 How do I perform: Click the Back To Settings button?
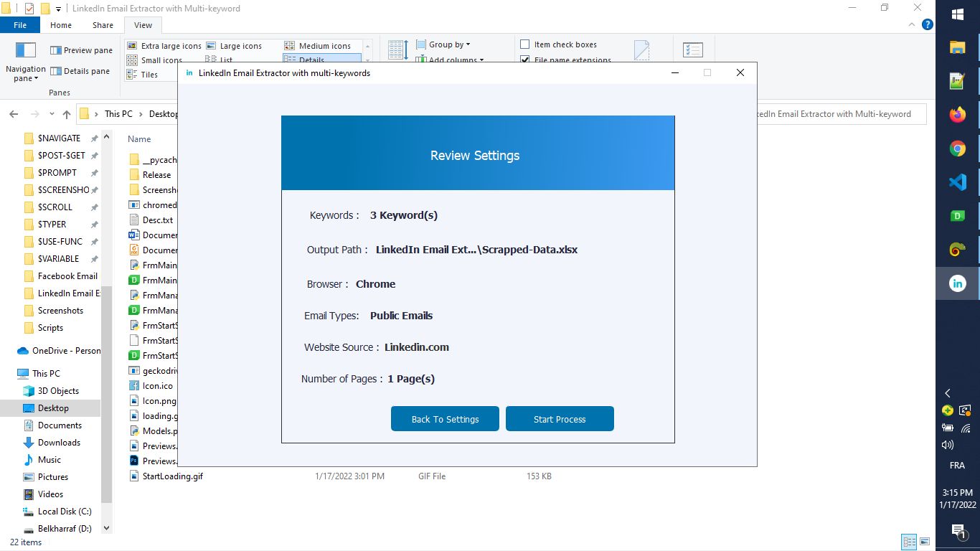pyautogui.click(x=445, y=419)
